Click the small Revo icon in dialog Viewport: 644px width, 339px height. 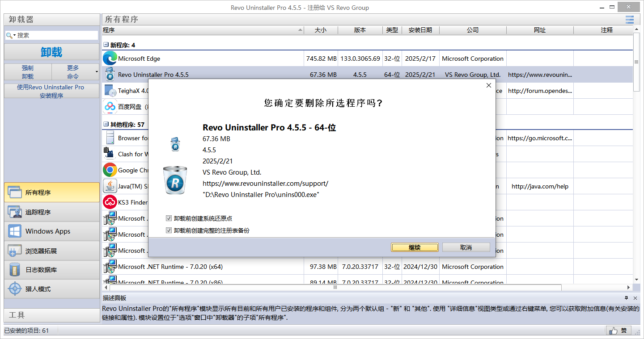(175, 144)
